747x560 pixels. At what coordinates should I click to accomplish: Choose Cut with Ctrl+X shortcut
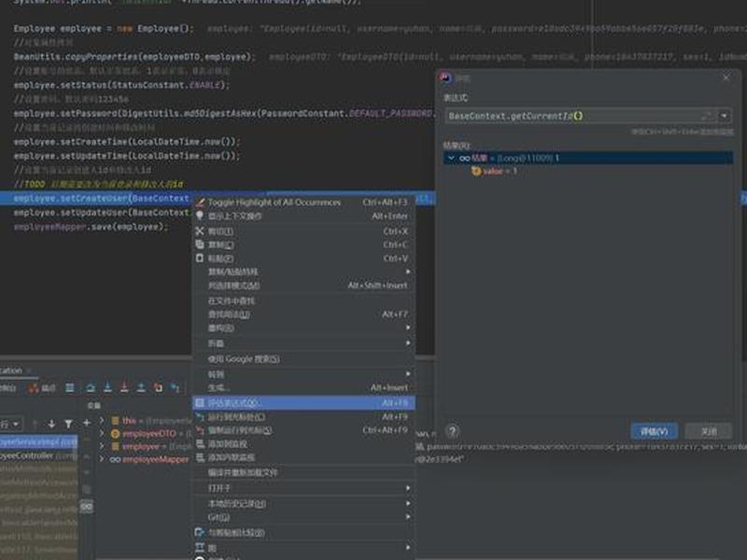pyautogui.click(x=303, y=231)
